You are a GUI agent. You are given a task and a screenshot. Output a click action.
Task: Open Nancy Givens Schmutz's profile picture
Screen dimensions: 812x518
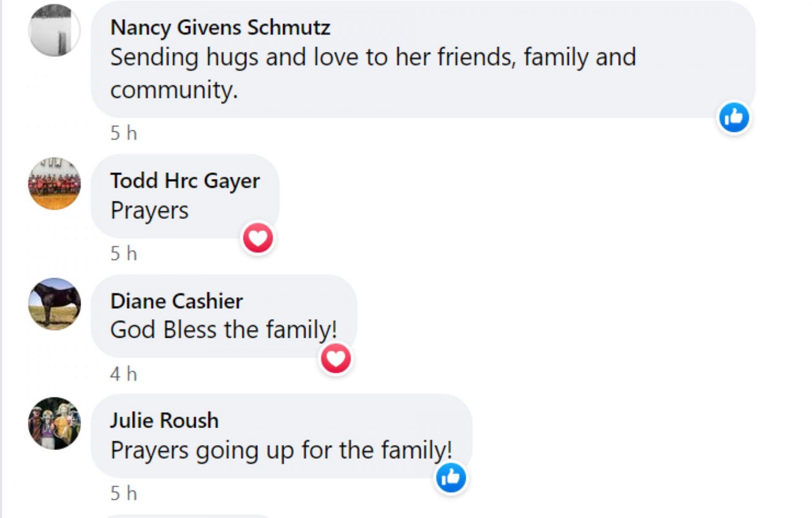pos(54,30)
